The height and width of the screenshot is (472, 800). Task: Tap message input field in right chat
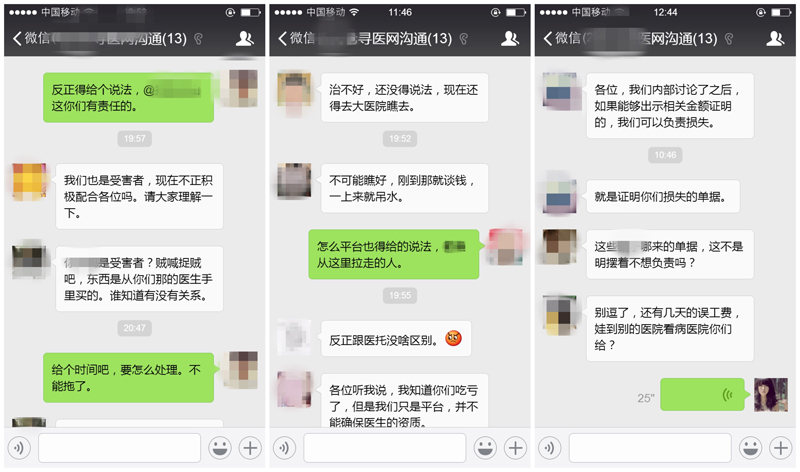coord(650,448)
